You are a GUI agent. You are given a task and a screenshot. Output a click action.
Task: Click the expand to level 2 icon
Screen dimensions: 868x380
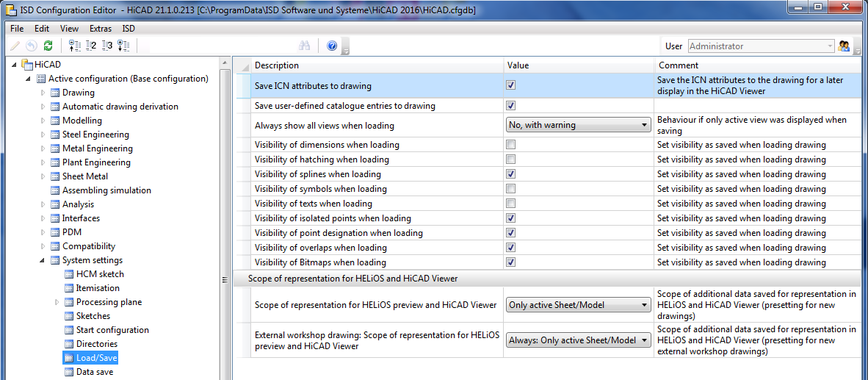[90, 46]
